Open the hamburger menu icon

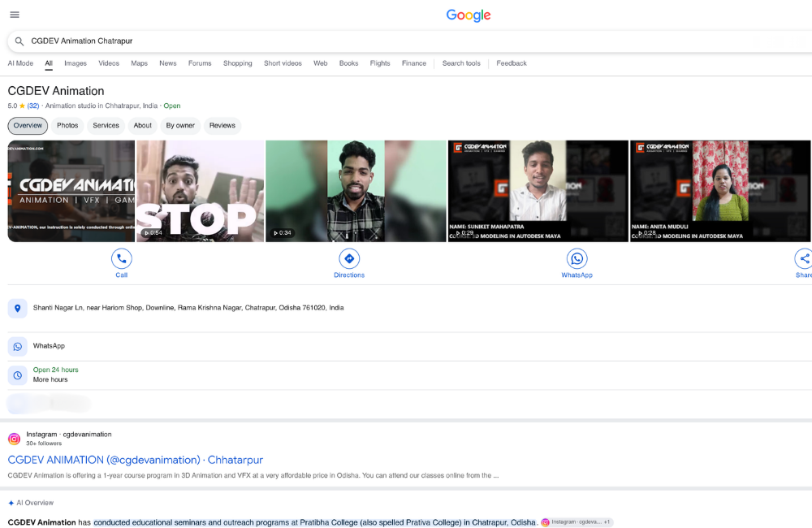pos(15,15)
